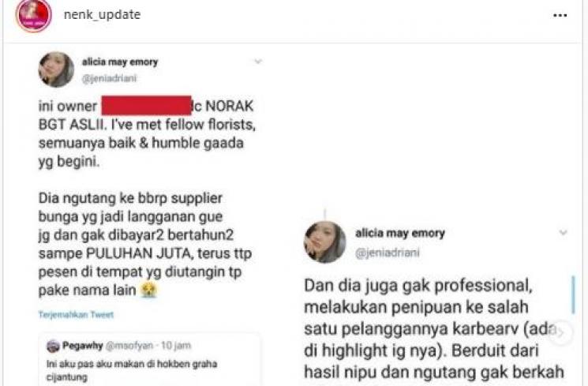Click crying emoji in first tweet
Screen dimensions: 588x386
pyautogui.click(x=149, y=290)
